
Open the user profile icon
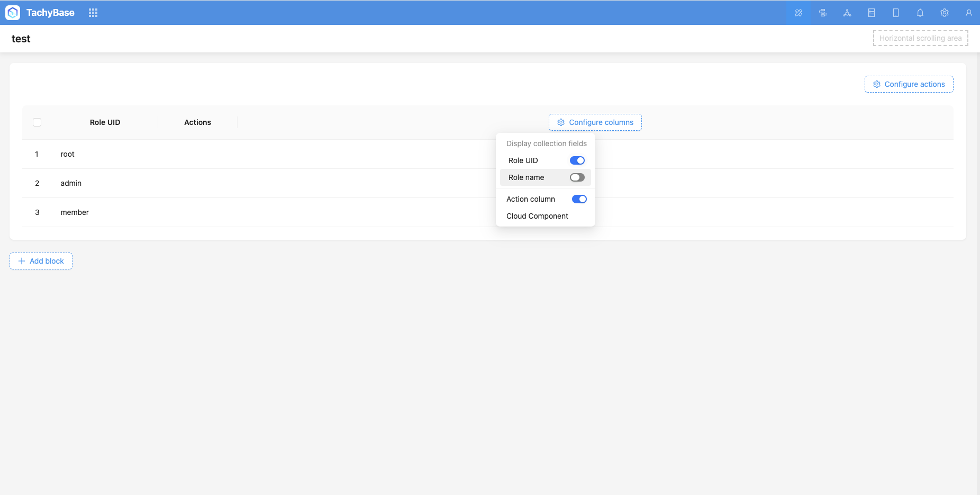click(x=969, y=13)
